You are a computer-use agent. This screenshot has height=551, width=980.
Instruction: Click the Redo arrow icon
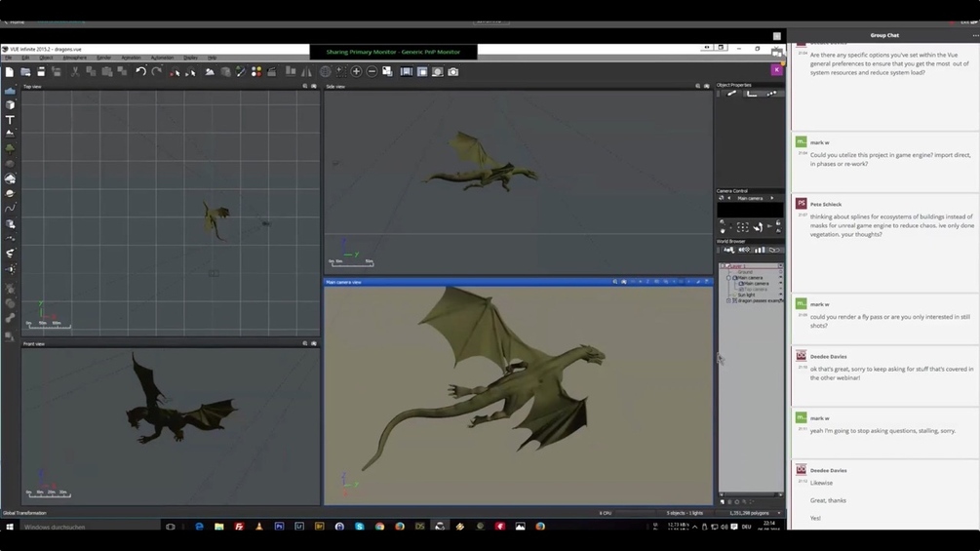click(x=156, y=72)
